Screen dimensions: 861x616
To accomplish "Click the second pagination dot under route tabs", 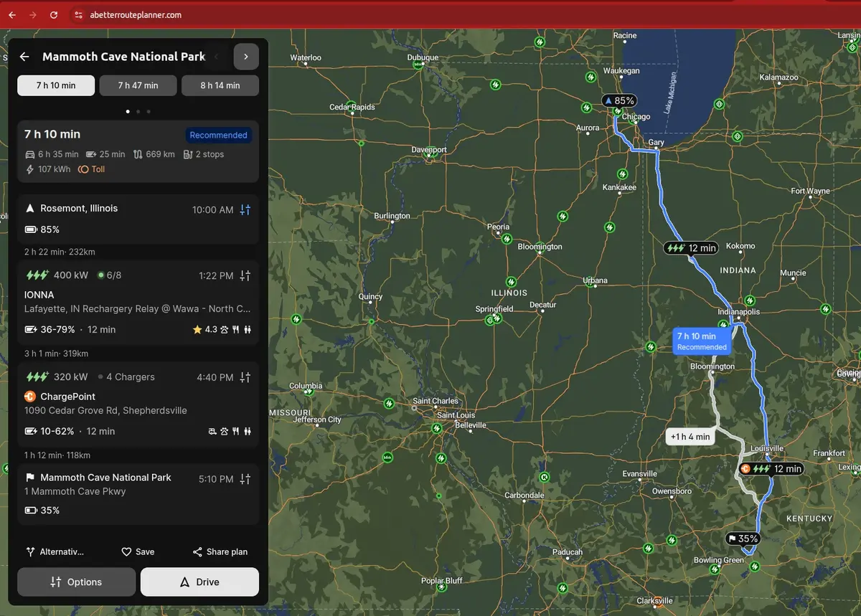I will pyautogui.click(x=138, y=112).
